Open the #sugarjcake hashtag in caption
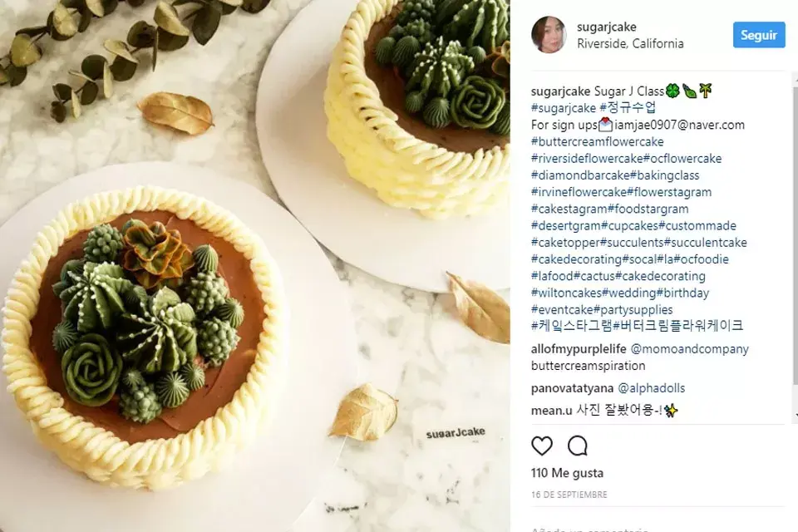Image resolution: width=798 pixels, height=532 pixels. pos(564,108)
